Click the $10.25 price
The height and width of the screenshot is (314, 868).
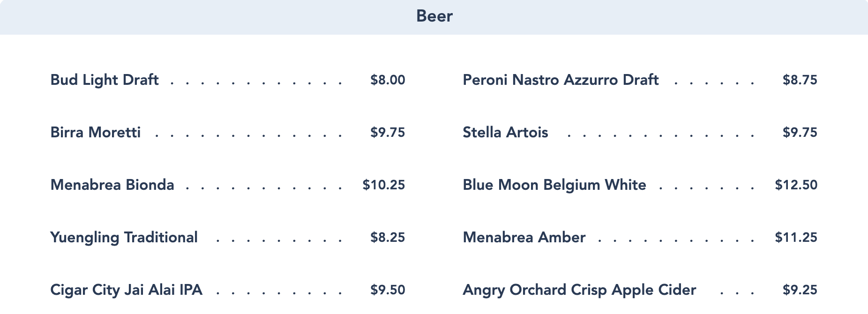click(x=383, y=185)
